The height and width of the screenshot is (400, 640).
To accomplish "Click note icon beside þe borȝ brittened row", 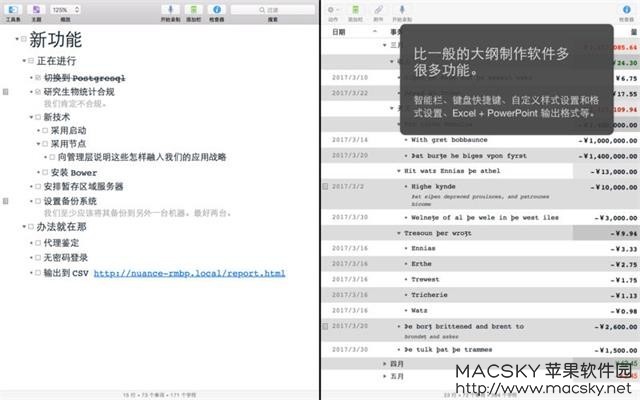I will click(x=325, y=326).
